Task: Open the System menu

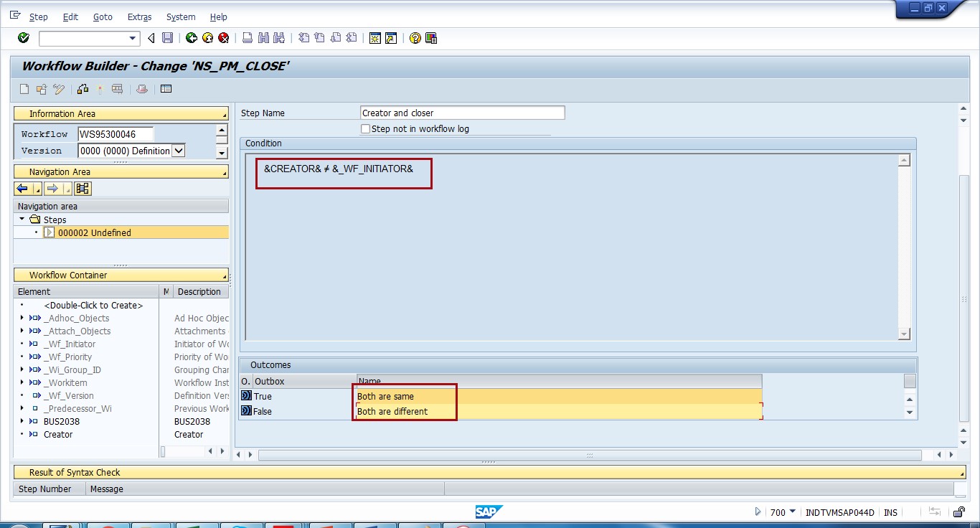Action: (x=180, y=16)
